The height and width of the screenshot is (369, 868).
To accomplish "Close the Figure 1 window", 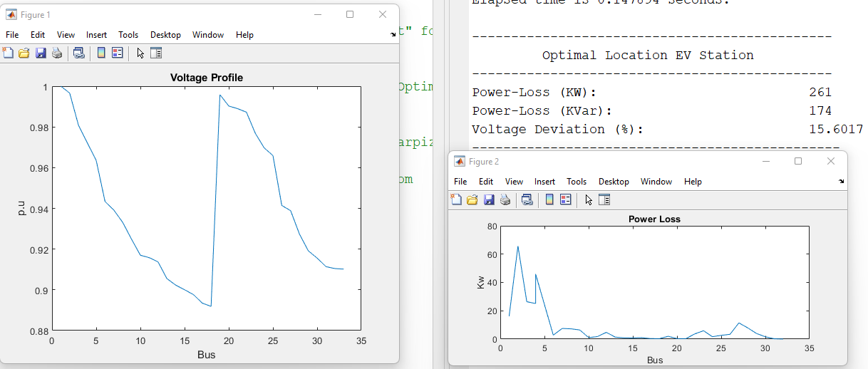I will 383,14.
